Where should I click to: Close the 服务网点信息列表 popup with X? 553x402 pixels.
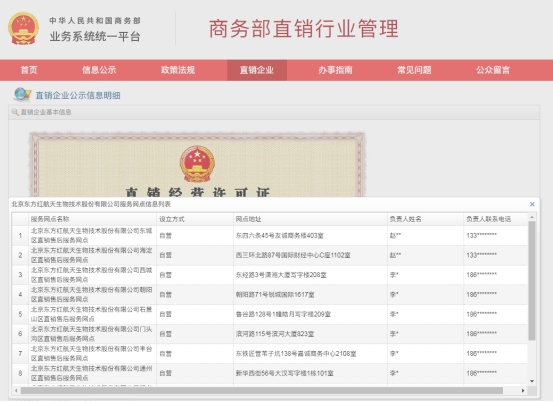click(x=532, y=204)
